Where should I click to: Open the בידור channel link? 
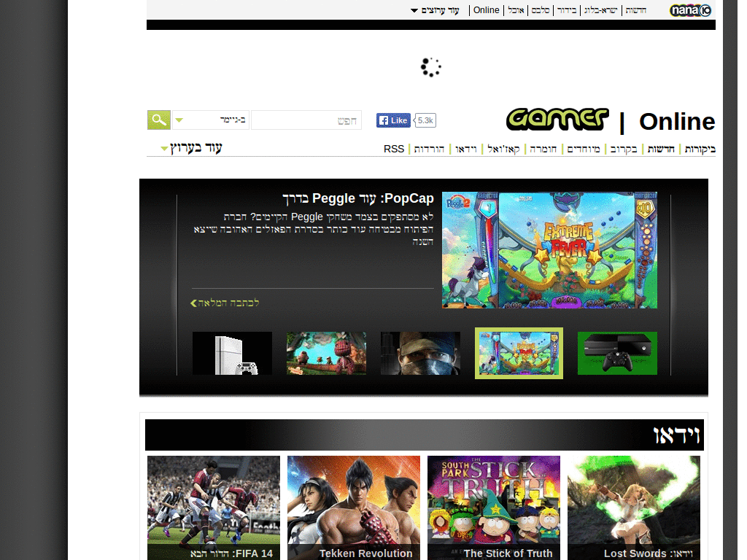567,10
